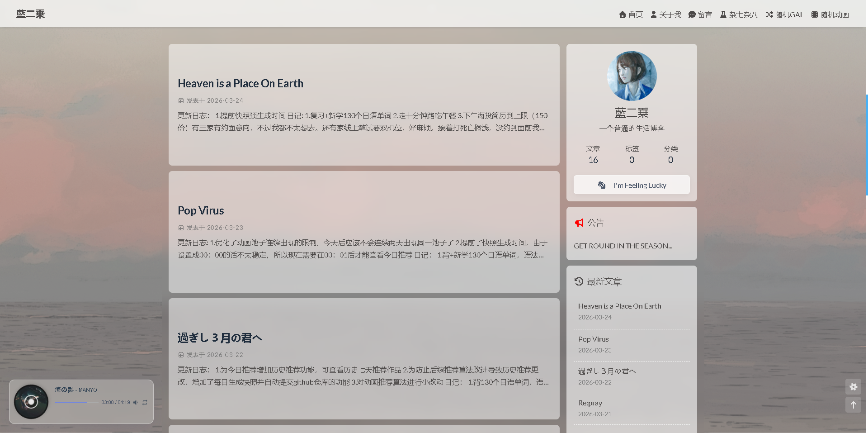Mute the music player volume

(136, 402)
